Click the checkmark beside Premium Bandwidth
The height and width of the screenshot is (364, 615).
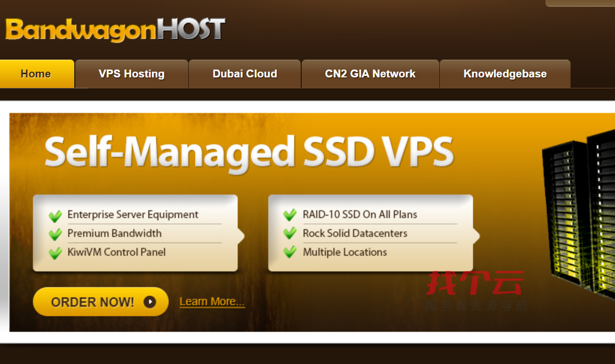point(55,234)
